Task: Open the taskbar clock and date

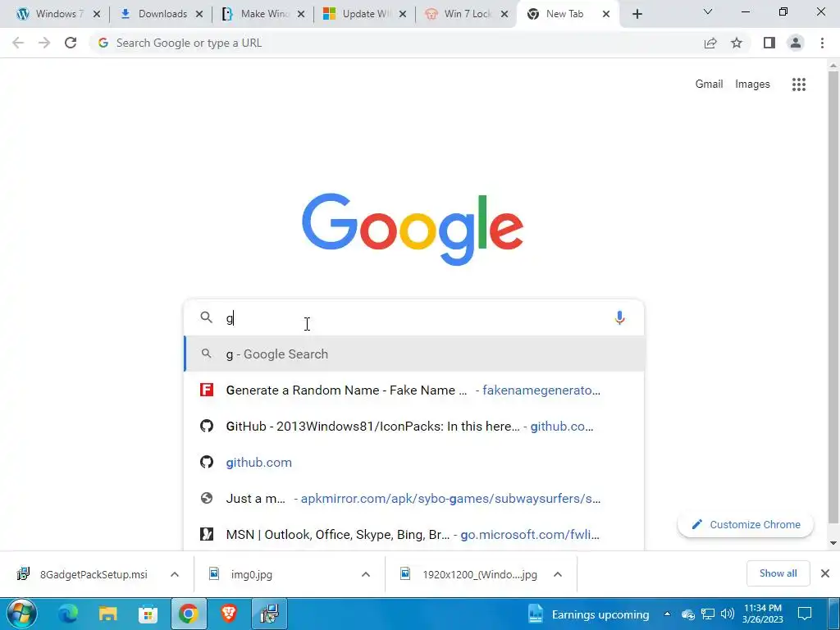Action: point(763,614)
